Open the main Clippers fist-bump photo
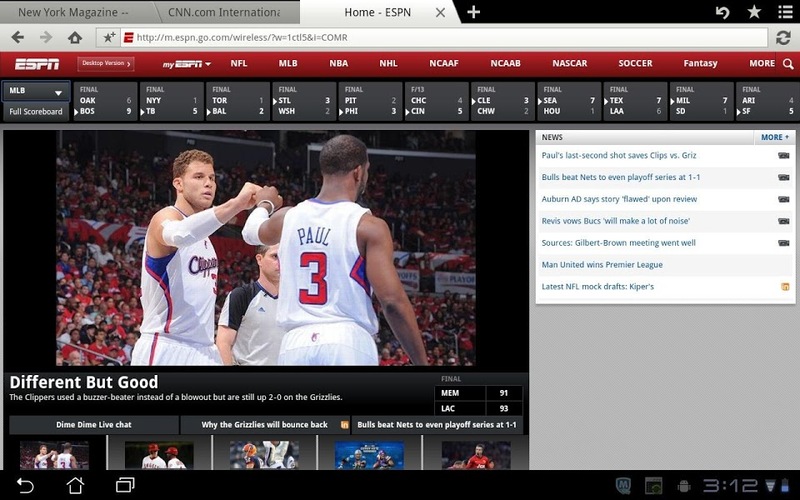Image resolution: width=800 pixels, height=500 pixels. (x=266, y=248)
